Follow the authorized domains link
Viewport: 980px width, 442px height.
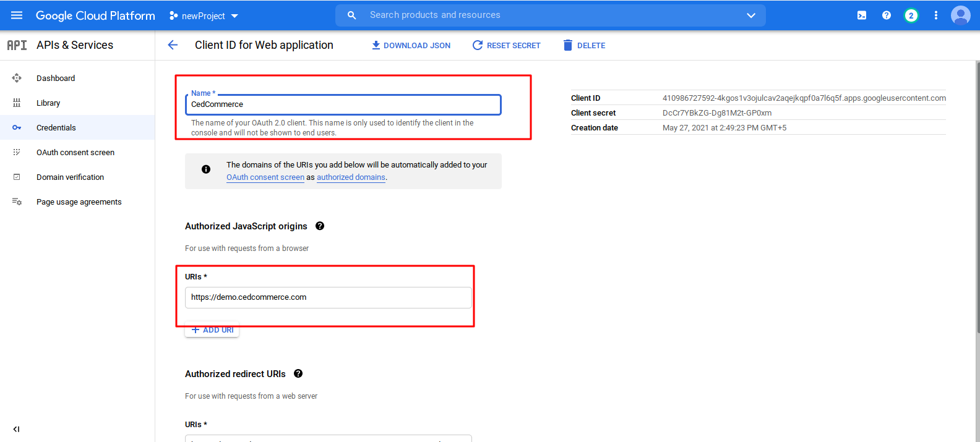(x=351, y=177)
